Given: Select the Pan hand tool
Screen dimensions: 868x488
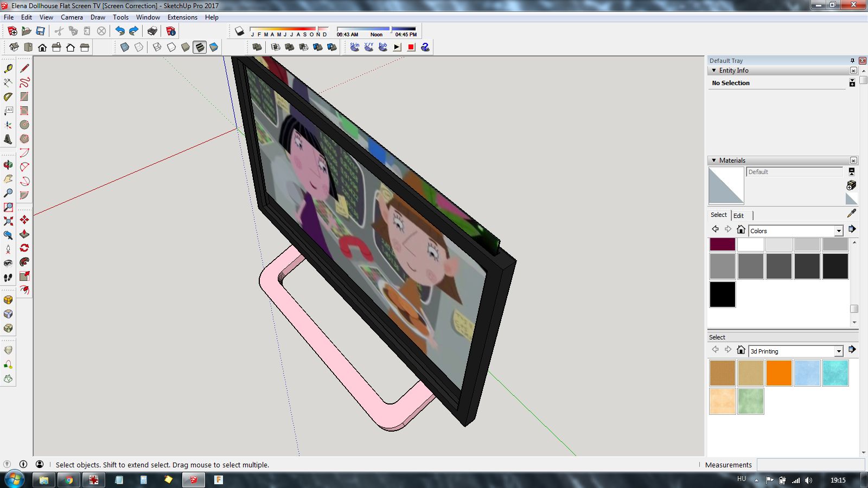Looking at the screenshot, I should click(x=8, y=179).
